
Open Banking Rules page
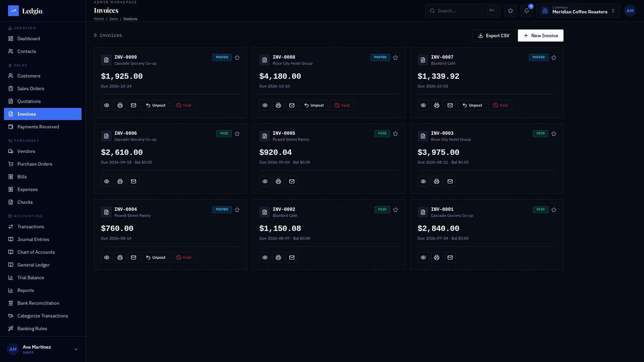tap(43, 329)
